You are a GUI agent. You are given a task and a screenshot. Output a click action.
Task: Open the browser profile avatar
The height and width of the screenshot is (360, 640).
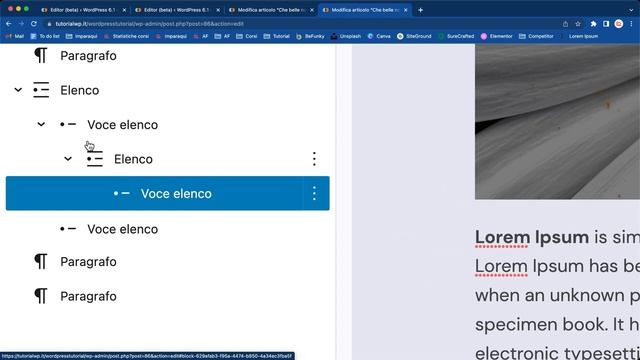619,24
